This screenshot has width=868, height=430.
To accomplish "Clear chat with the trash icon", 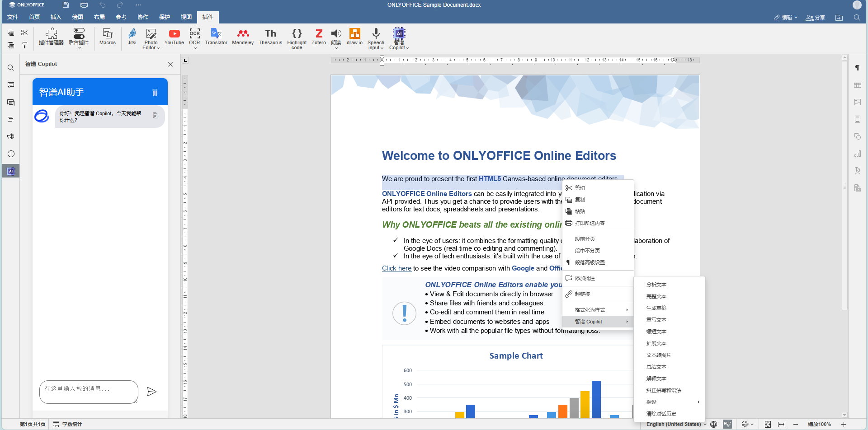I will (155, 92).
